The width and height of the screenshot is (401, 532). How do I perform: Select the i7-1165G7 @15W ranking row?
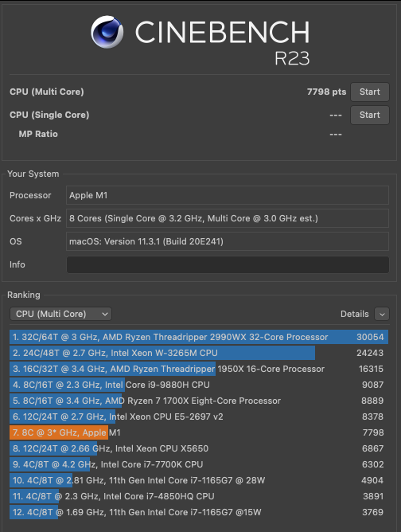pos(199,512)
